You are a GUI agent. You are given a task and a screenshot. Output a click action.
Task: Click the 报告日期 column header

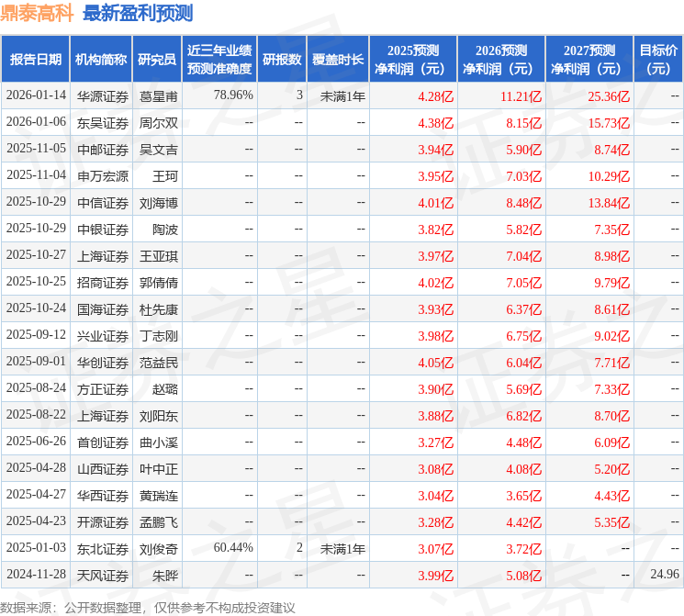click(x=35, y=60)
